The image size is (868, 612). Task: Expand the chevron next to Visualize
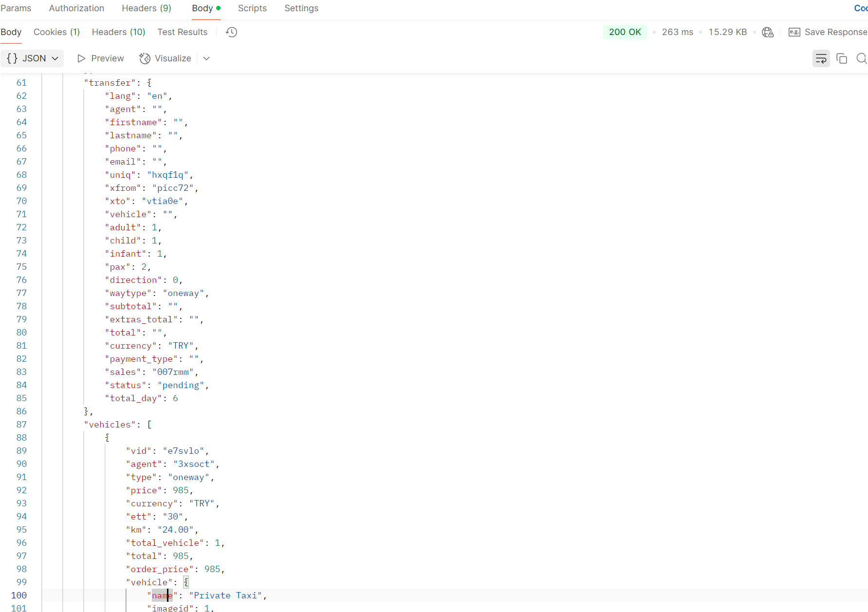[206, 58]
